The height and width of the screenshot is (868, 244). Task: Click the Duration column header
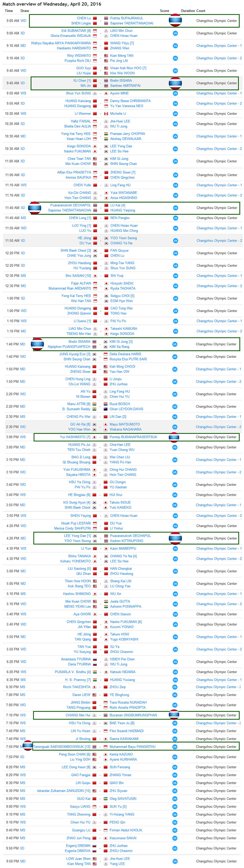[x=188, y=11]
